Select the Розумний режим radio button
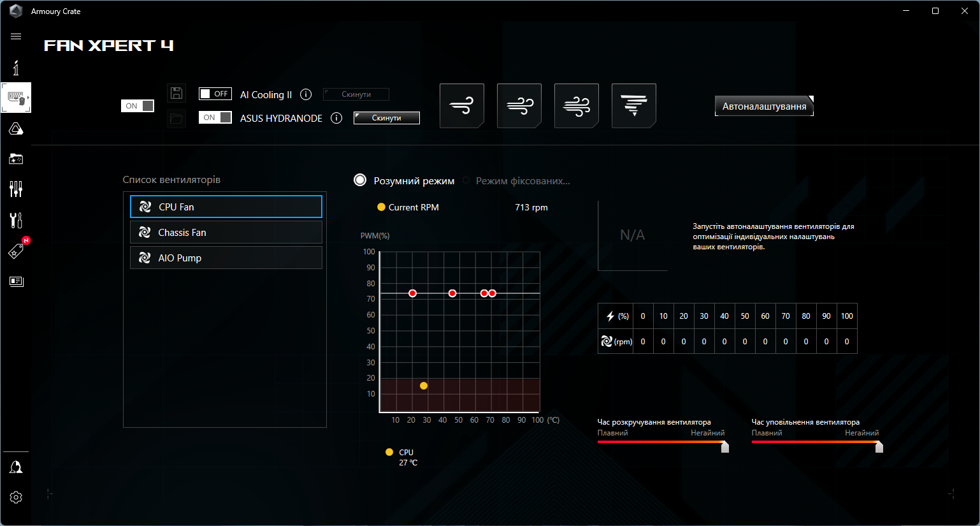 [x=360, y=180]
